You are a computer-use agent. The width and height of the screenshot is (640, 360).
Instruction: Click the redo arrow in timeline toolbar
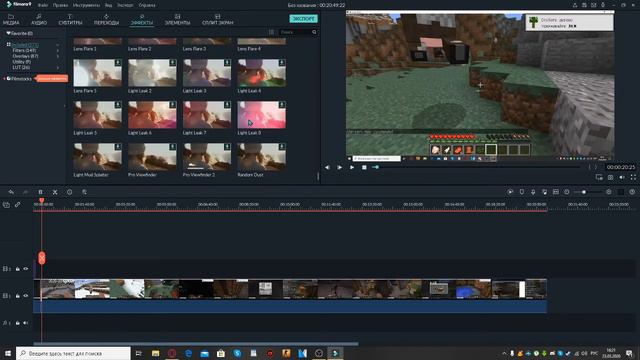(25, 192)
